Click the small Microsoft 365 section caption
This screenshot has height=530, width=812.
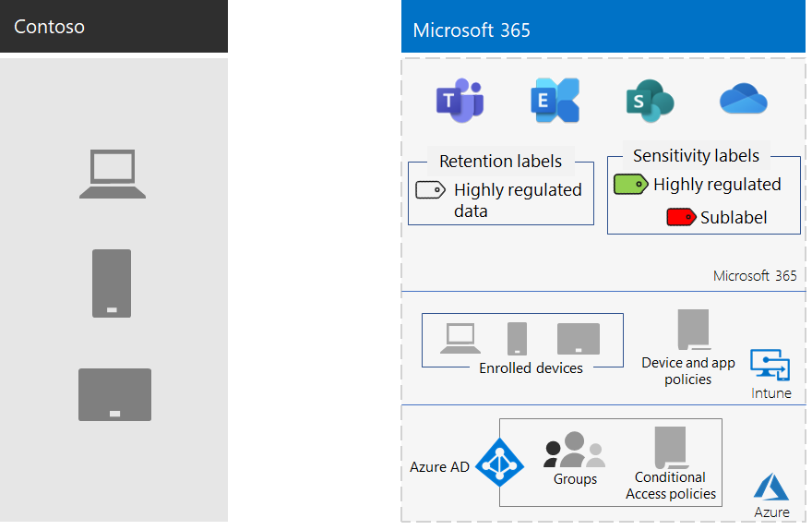755,276
